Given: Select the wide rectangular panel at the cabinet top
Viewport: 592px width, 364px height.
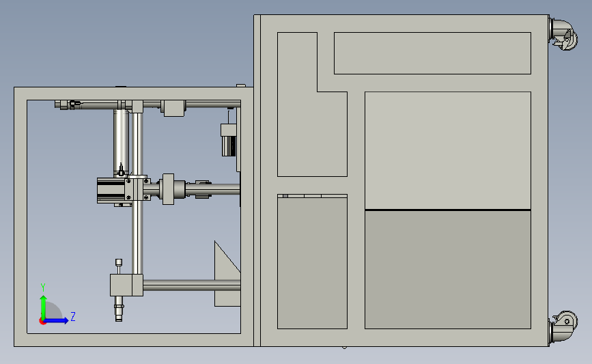Looking at the screenshot, I should coord(432,53).
